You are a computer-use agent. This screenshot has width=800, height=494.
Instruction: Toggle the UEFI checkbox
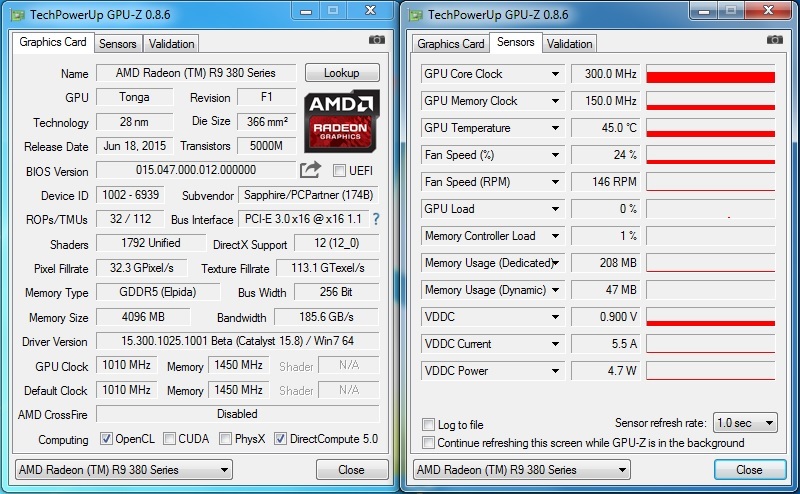pyautogui.click(x=339, y=171)
